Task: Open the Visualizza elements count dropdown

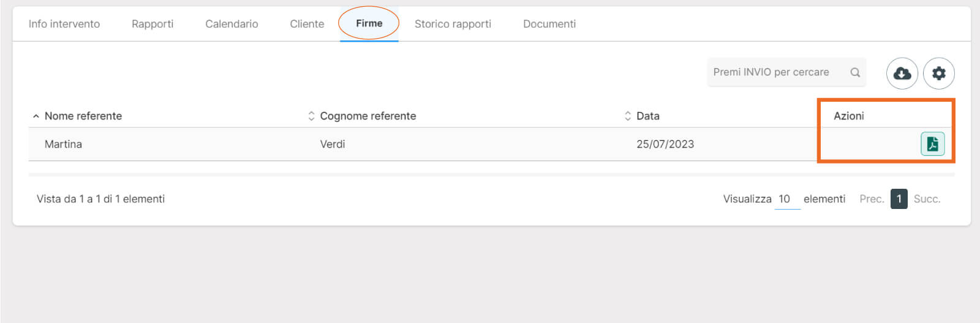Action: point(787,199)
